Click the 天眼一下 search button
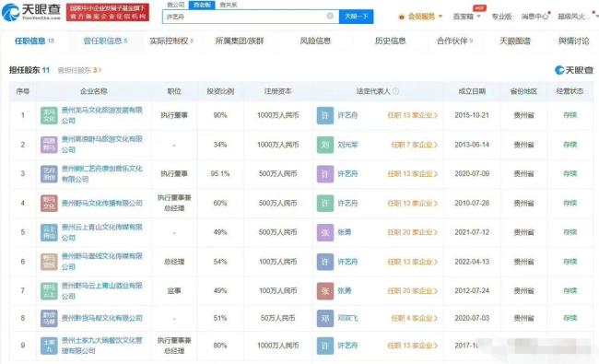Viewport: 599px width, 364px height. pos(356,17)
